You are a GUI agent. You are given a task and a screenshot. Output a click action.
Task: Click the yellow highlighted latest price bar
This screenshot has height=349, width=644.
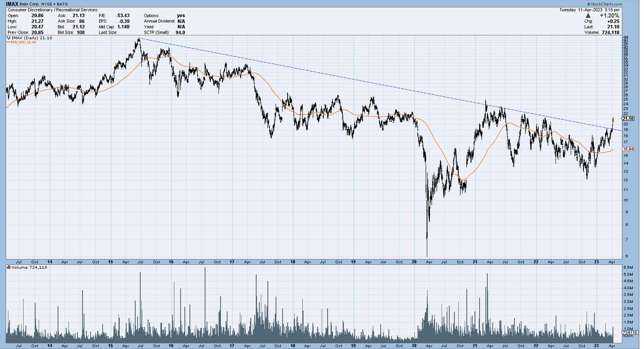pos(613,120)
